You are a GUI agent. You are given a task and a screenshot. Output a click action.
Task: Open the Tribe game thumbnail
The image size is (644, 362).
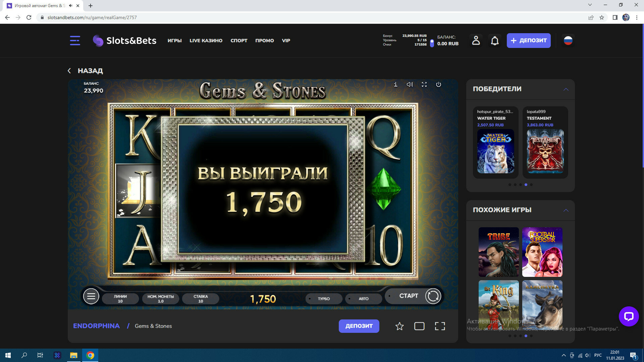pos(498,252)
